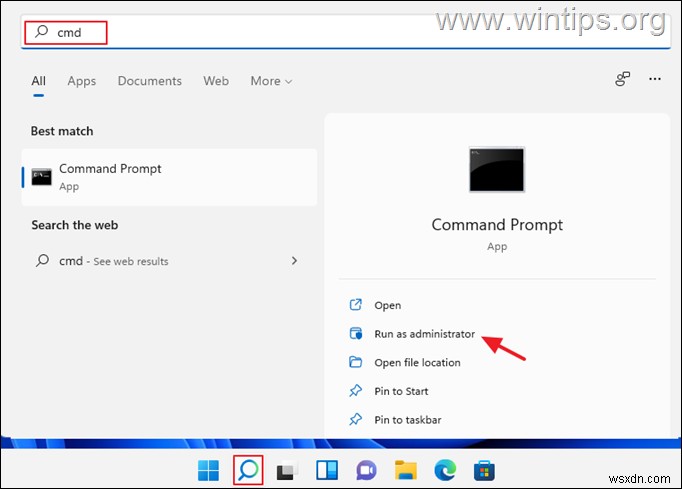Click the Pin to Start pin icon
Screen dimensions: 682x489
click(x=355, y=391)
